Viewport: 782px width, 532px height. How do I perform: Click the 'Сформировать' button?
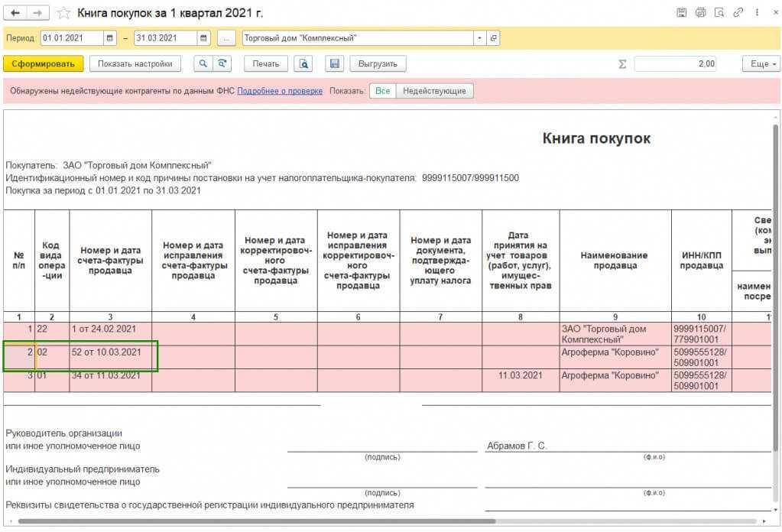(x=43, y=64)
